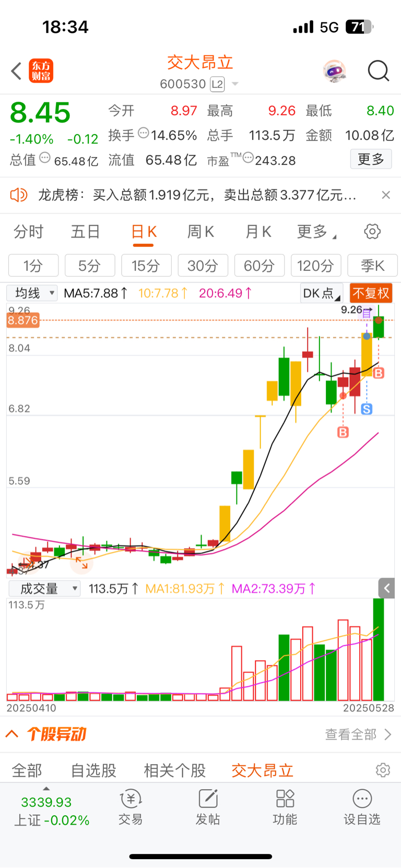Expand the stock switch dropdown arrow next to L2

coord(235,84)
